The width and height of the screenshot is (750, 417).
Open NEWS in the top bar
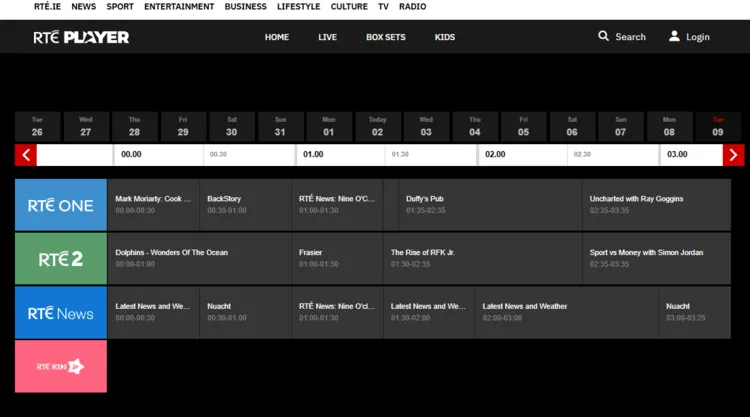(x=84, y=7)
